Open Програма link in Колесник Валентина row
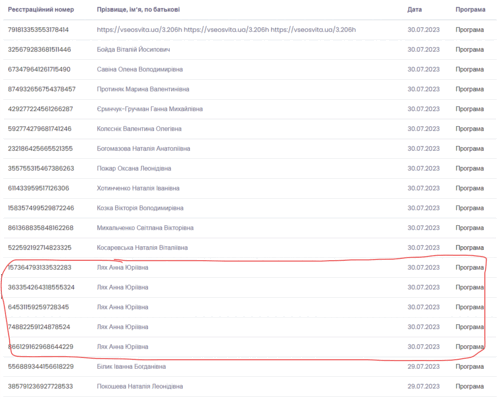The height and width of the screenshot is (399, 500). [470, 129]
